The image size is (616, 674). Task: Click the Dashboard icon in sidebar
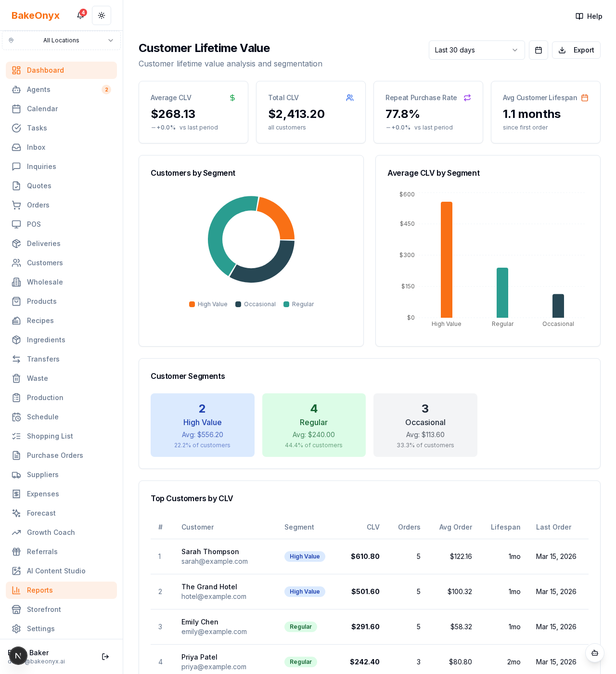16,70
